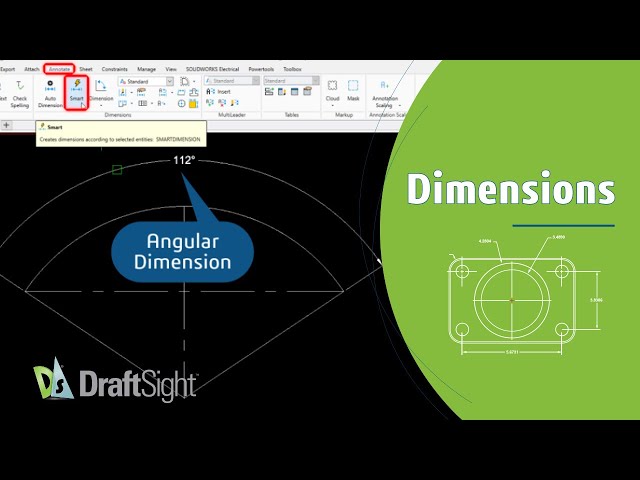Add a new drawing tab with plus button
640x480 pixels.
[x=7, y=125]
